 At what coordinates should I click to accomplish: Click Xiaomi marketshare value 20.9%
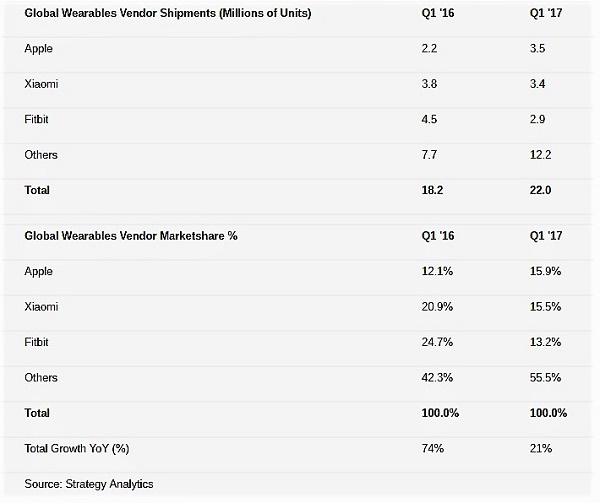[x=437, y=307]
